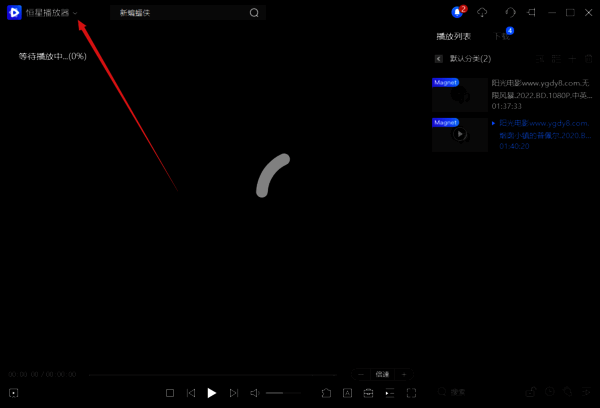
Task: Toggle the pin-on-top window icon
Action: [x=531, y=12]
